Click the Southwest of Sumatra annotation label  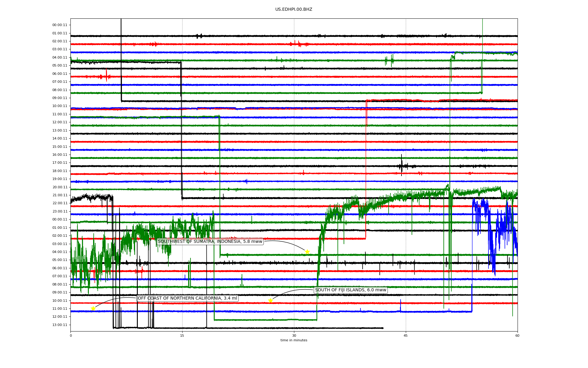[x=210, y=242]
